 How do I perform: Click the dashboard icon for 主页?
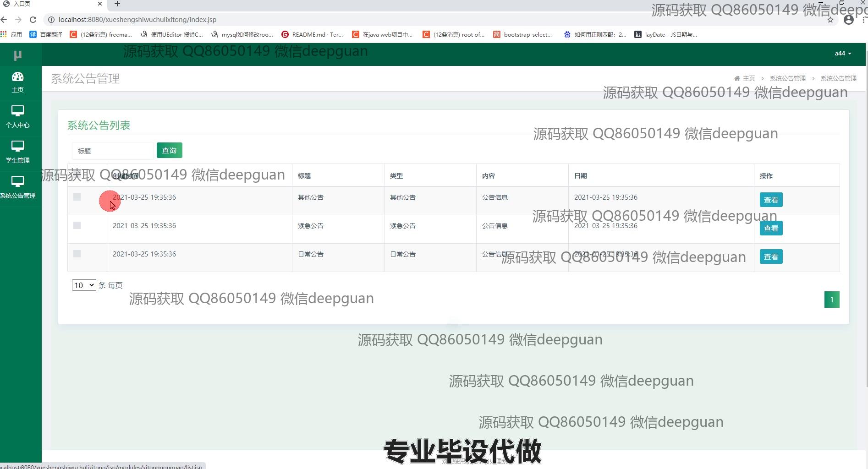tap(17, 77)
